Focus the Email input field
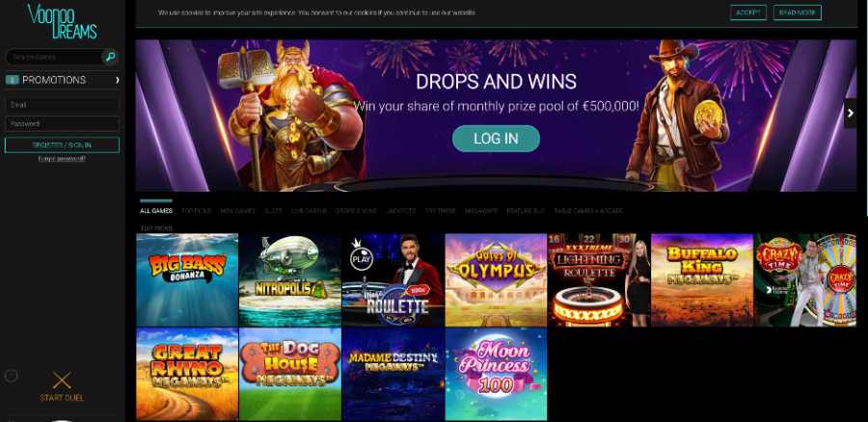Viewport: 868px width, 422px height. click(x=62, y=104)
